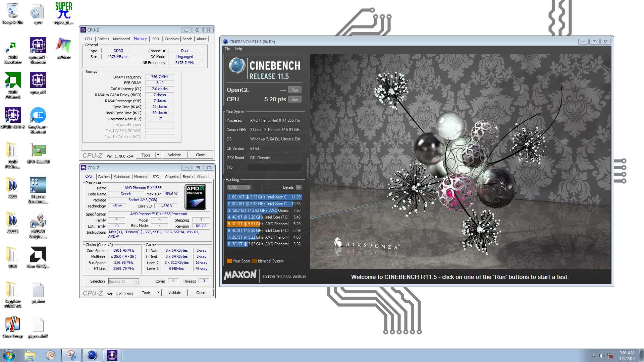Select the 4C/8T @ 3.20 GHz Core i7 row
Image resolution: width=644 pixels, height=362 pixels.
tap(264, 217)
